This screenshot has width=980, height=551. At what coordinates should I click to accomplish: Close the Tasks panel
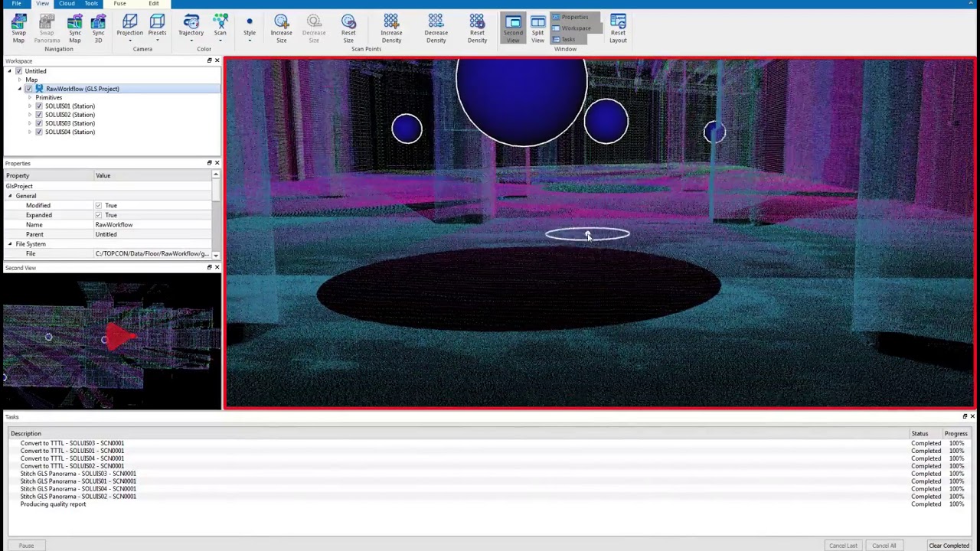click(x=972, y=416)
